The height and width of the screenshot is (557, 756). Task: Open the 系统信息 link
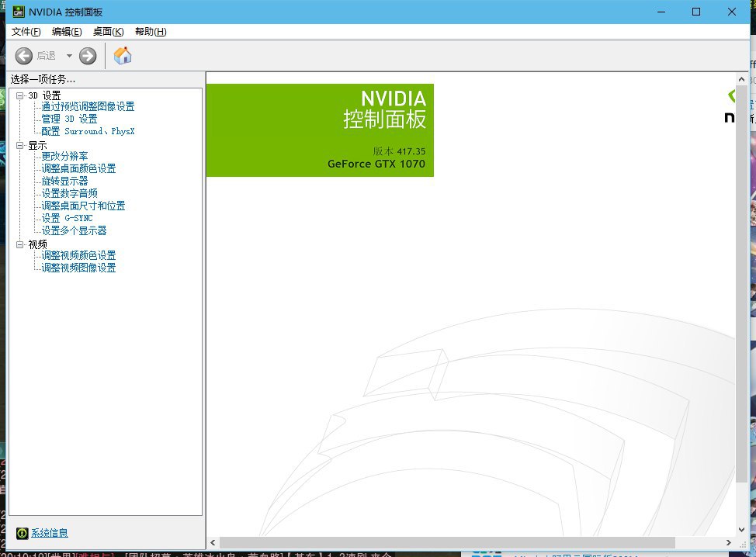pyautogui.click(x=50, y=533)
